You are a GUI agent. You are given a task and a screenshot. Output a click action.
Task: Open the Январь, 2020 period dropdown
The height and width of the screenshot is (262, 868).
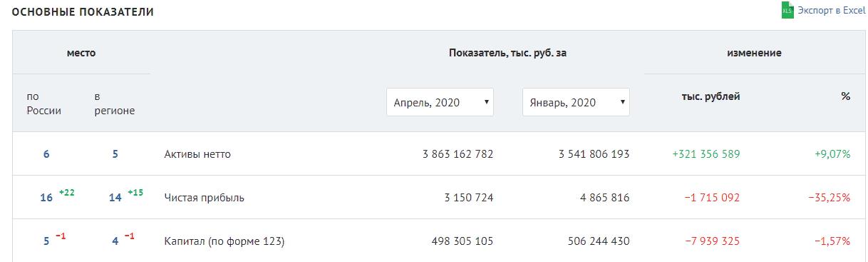coord(576,102)
